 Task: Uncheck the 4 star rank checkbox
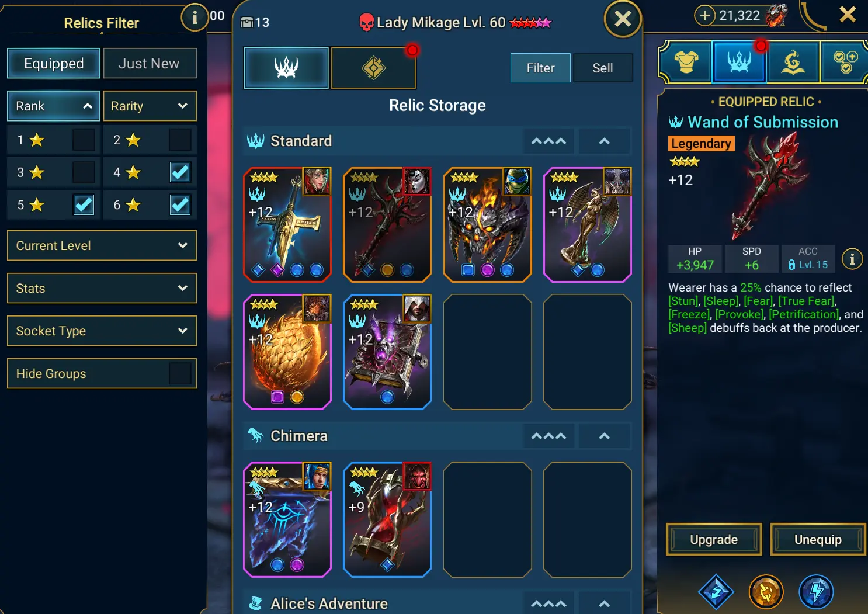pos(180,172)
